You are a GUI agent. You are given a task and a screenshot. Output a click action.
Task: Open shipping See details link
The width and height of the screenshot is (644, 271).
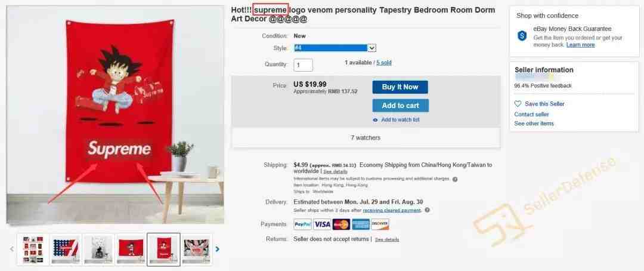[x=335, y=171]
